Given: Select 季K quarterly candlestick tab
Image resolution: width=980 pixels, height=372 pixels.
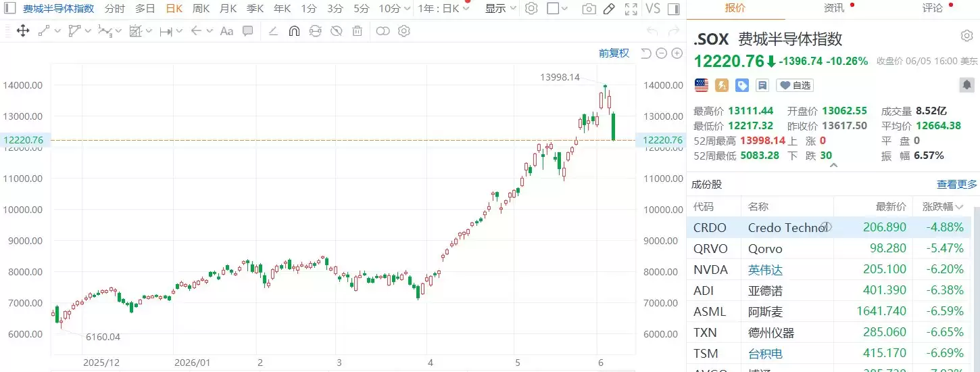Looking at the screenshot, I should click(255, 9).
